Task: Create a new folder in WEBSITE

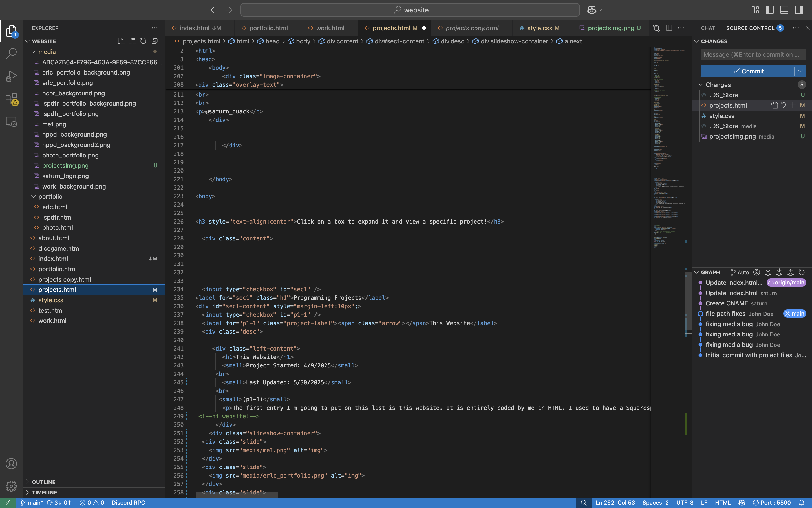Action: (x=132, y=41)
